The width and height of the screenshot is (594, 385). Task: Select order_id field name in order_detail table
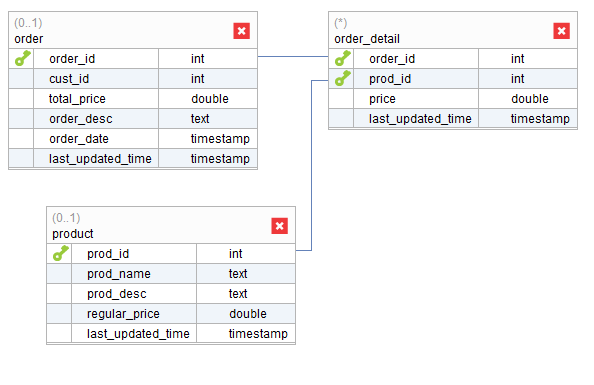(x=392, y=59)
